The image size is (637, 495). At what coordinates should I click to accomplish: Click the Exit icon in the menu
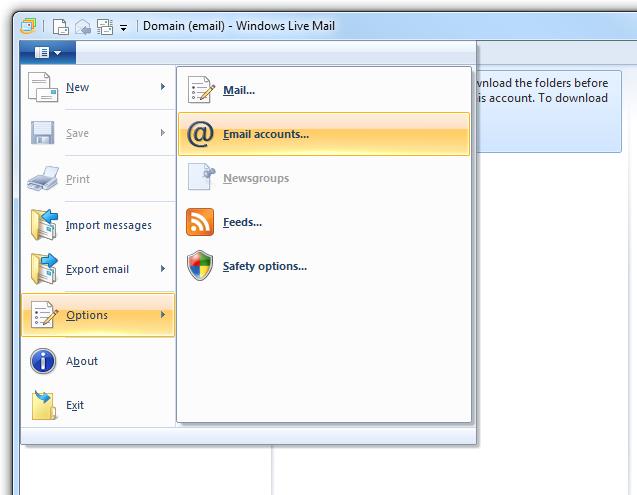[x=44, y=405]
